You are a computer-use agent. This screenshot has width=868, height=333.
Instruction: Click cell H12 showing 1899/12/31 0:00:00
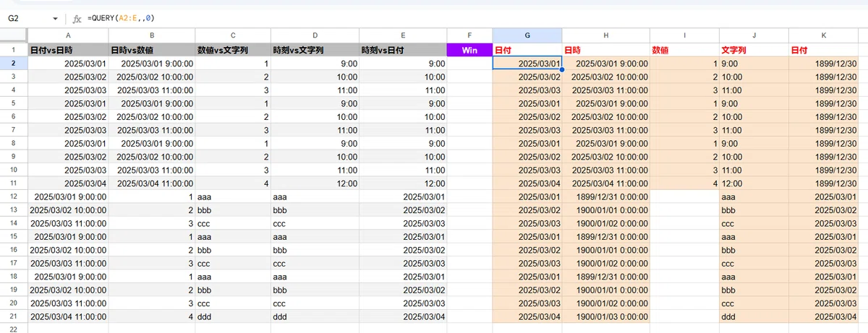605,196
